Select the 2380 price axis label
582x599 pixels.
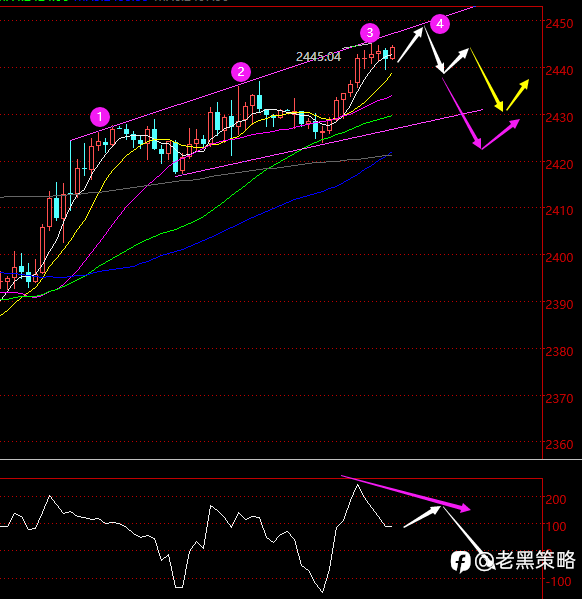tap(559, 351)
